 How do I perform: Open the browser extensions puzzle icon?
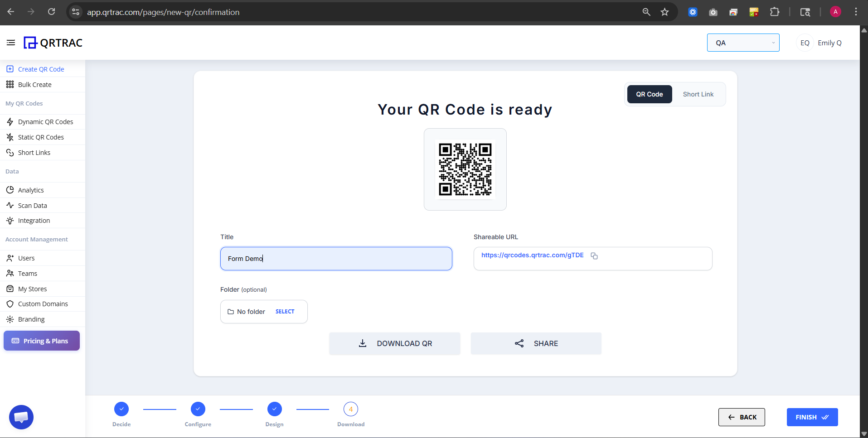(x=775, y=12)
